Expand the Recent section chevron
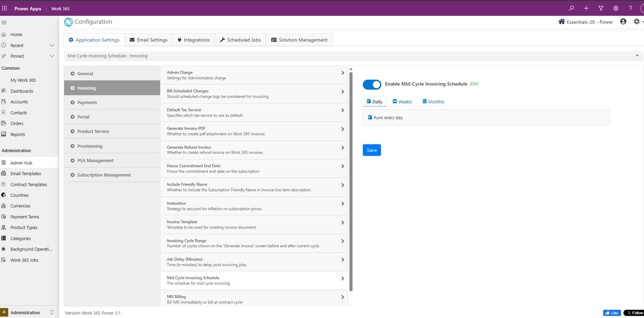 point(52,45)
